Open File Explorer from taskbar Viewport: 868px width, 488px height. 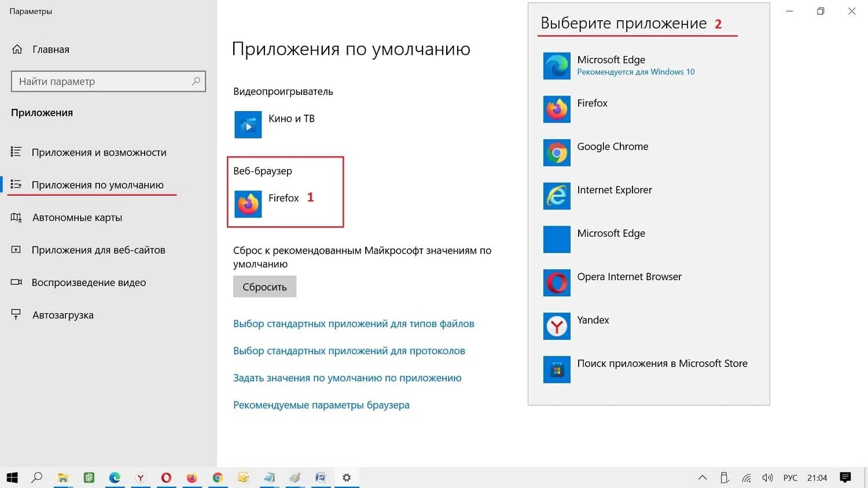tap(63, 478)
